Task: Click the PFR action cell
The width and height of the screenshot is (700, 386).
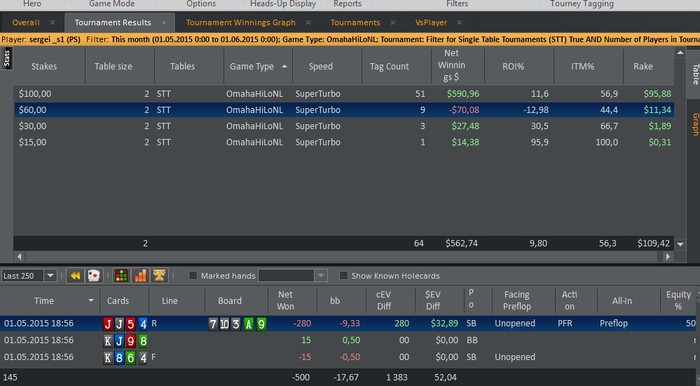Action: tap(565, 324)
